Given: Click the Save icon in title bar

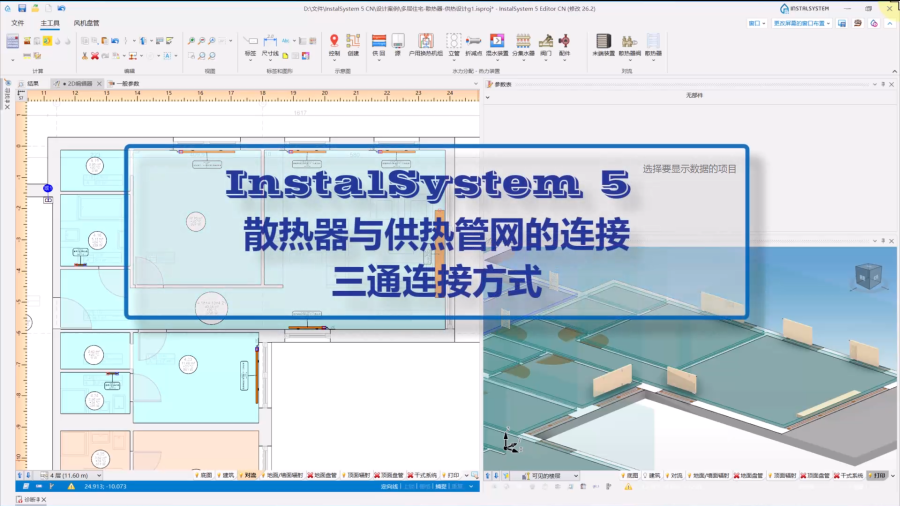Looking at the screenshot, I should [22, 8].
